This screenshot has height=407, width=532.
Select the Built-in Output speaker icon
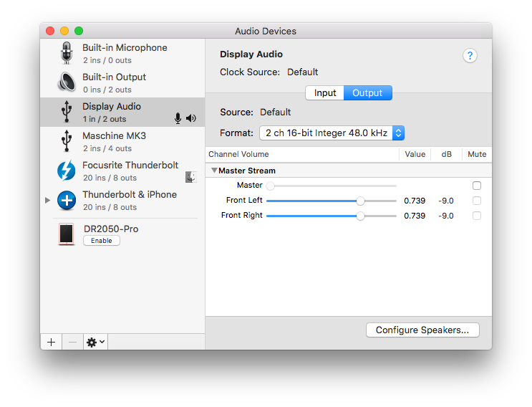[x=67, y=82]
